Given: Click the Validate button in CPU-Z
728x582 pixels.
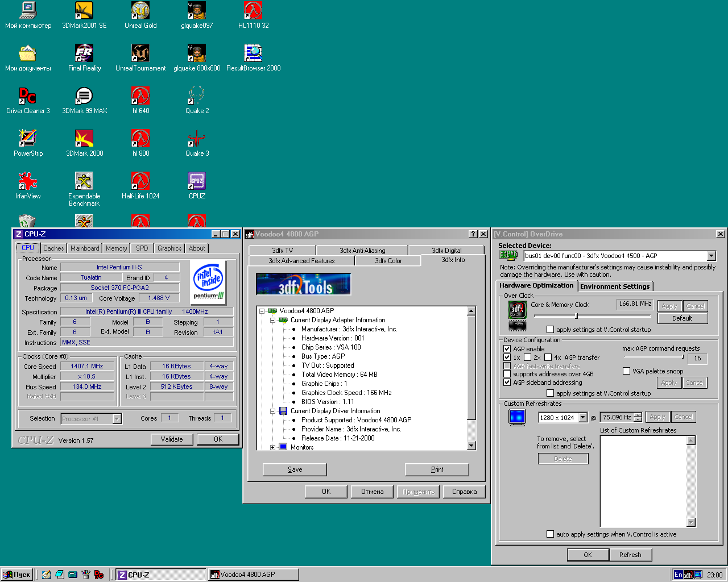Looking at the screenshot, I should 172,439.
